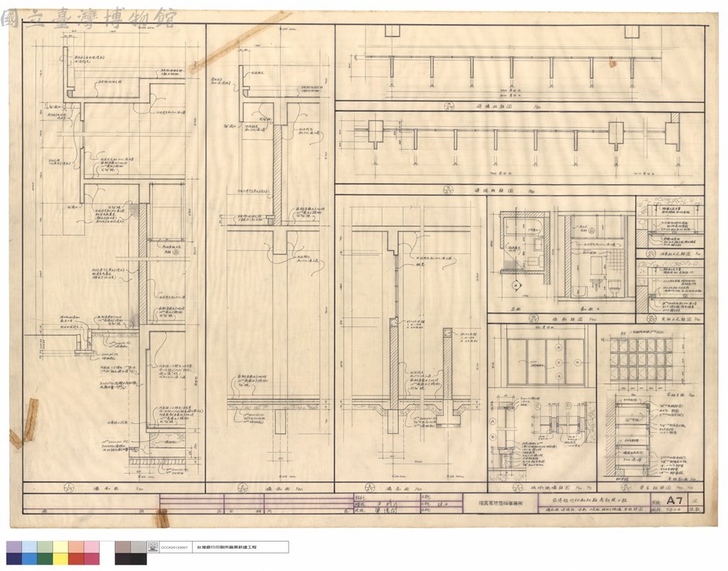Click the 國立臺灣博物館 watermark text
The height and width of the screenshot is (571, 728).
click(x=89, y=19)
